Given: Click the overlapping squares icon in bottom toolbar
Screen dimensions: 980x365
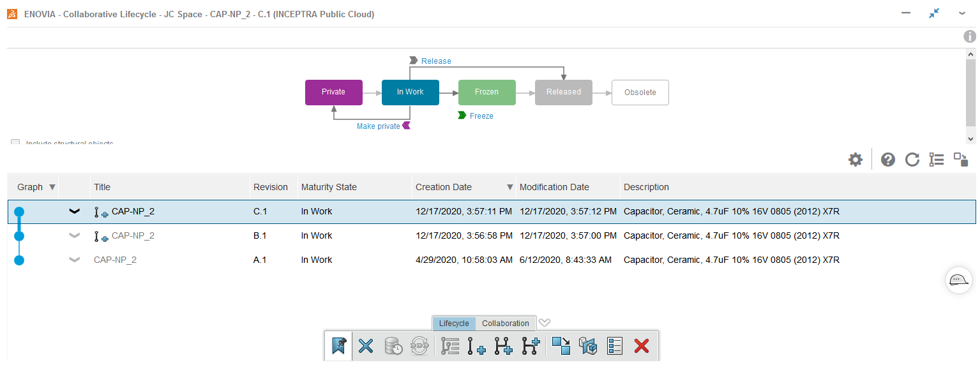Looking at the screenshot, I should (561, 346).
